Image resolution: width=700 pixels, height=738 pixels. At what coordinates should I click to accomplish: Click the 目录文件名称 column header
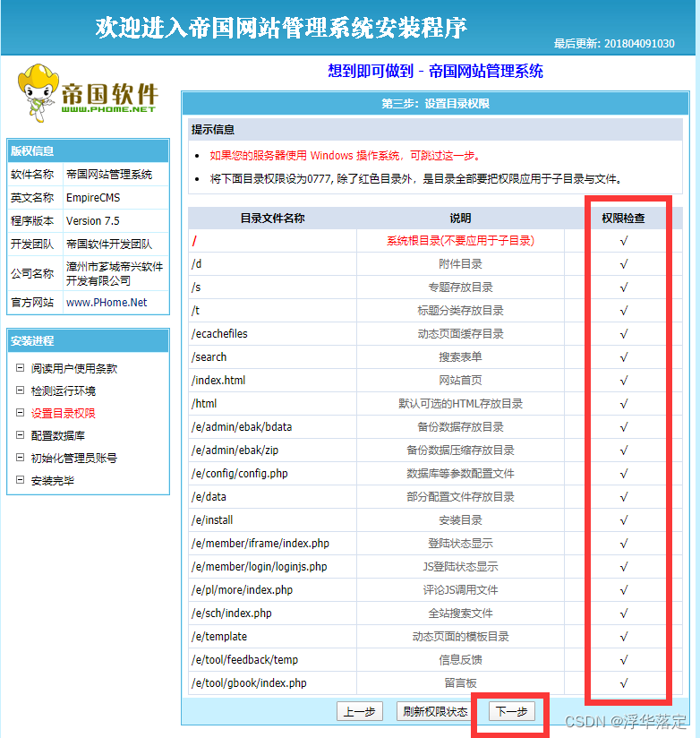(272, 219)
